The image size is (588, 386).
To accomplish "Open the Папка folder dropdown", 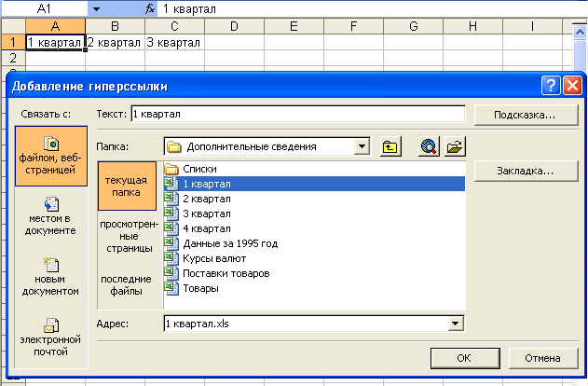I will (362, 146).
